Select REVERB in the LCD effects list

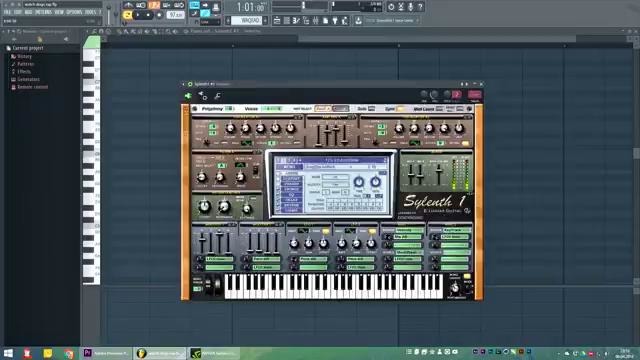292,205
